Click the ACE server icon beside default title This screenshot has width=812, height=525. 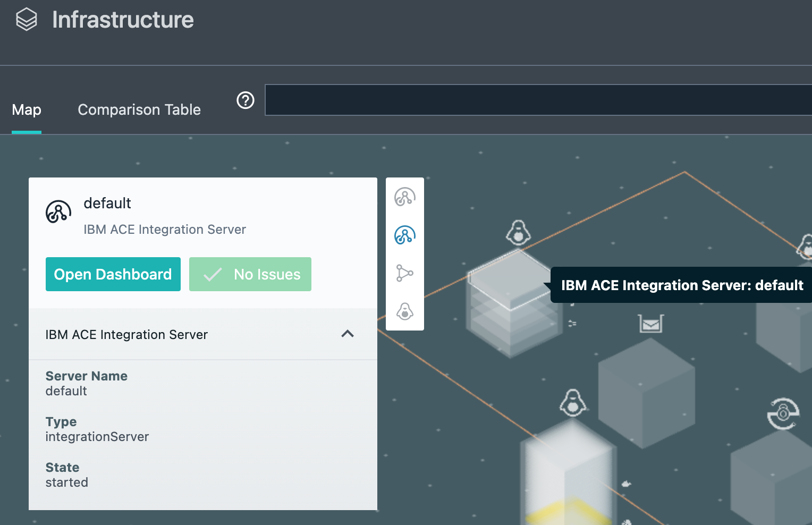pyautogui.click(x=58, y=211)
